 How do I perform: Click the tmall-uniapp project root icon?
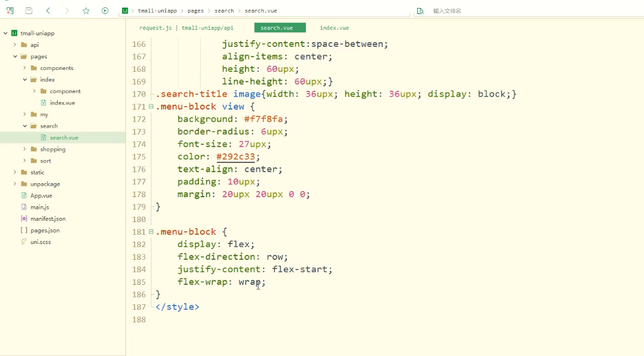[15, 33]
